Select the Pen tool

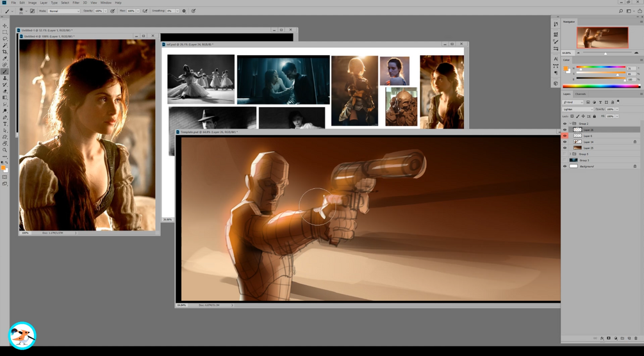pyautogui.click(x=5, y=117)
